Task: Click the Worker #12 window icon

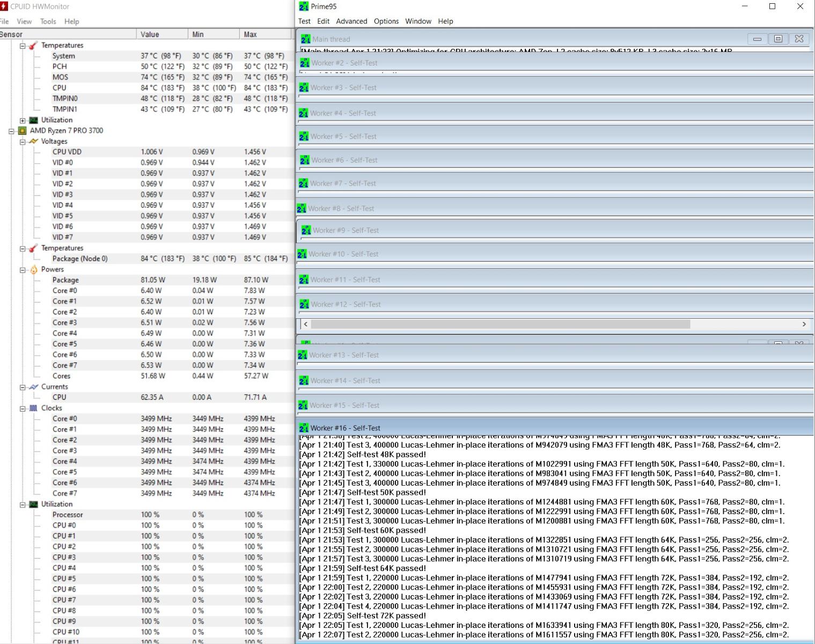Action: pyautogui.click(x=304, y=304)
